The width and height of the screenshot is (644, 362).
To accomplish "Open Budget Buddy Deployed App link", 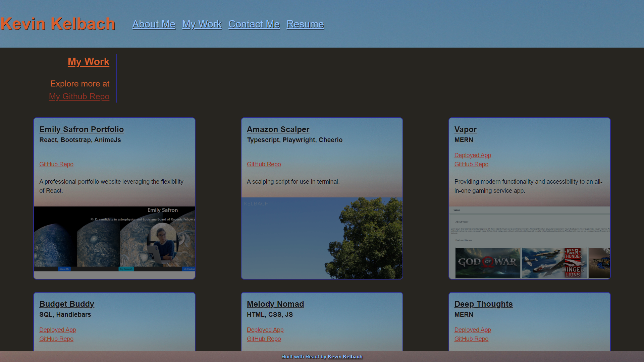I will (x=58, y=330).
